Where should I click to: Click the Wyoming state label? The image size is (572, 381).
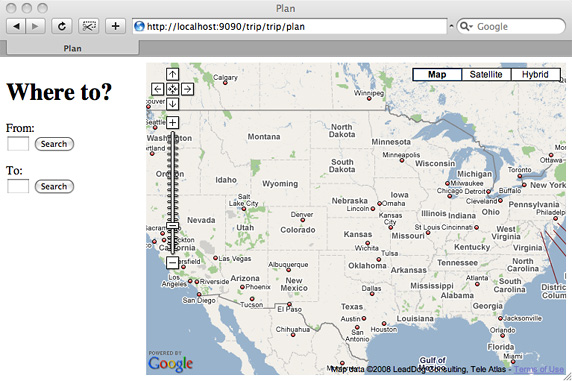click(x=280, y=184)
